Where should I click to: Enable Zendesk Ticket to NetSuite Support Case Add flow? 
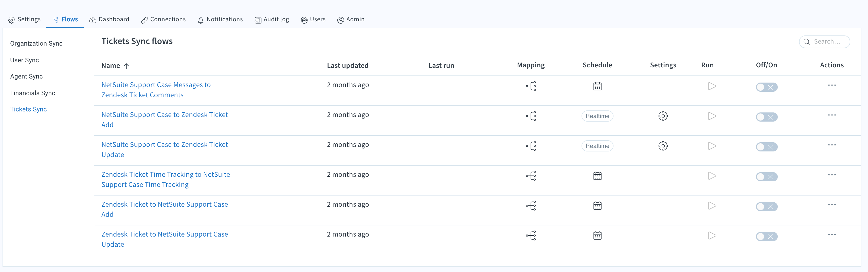(x=767, y=207)
